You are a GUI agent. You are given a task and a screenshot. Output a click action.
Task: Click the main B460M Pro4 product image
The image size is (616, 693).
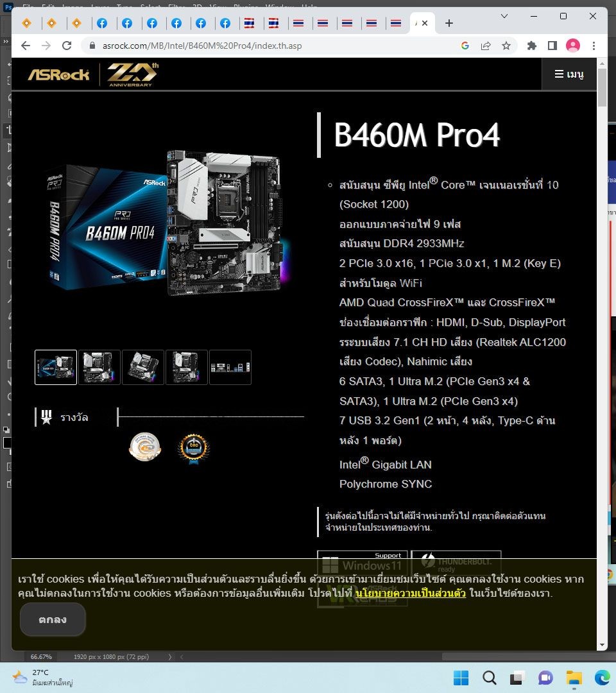pyautogui.click(x=168, y=223)
